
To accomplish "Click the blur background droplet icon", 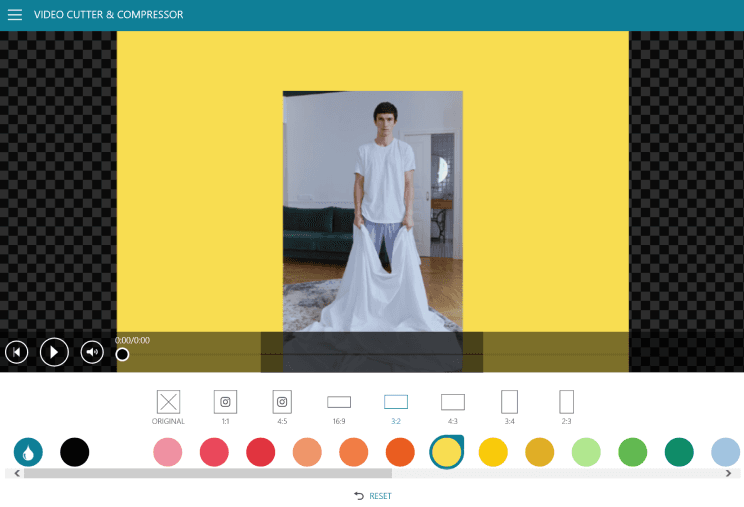I will click(28, 452).
